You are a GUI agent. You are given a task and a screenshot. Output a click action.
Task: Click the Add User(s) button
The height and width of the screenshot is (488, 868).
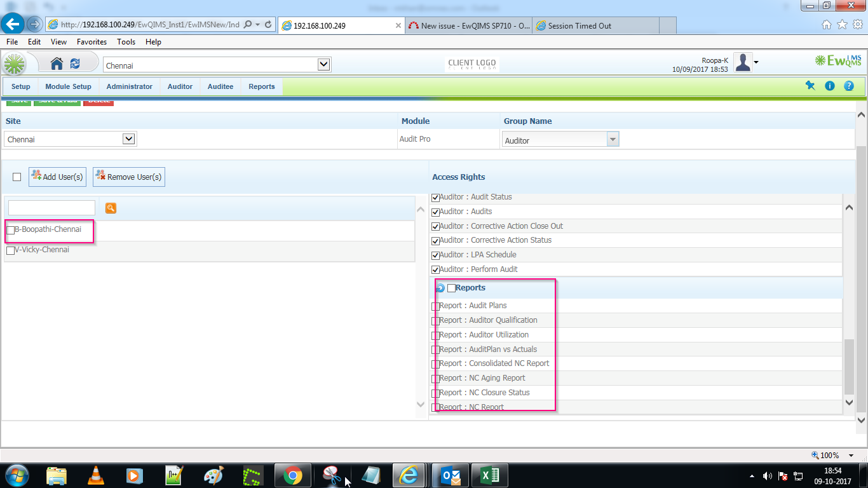tap(57, 177)
